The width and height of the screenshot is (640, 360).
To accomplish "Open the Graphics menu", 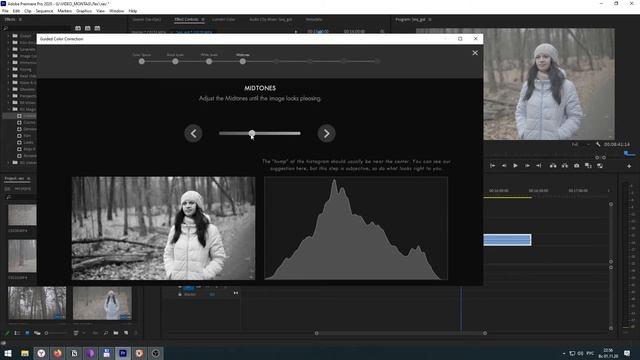I will [84, 11].
